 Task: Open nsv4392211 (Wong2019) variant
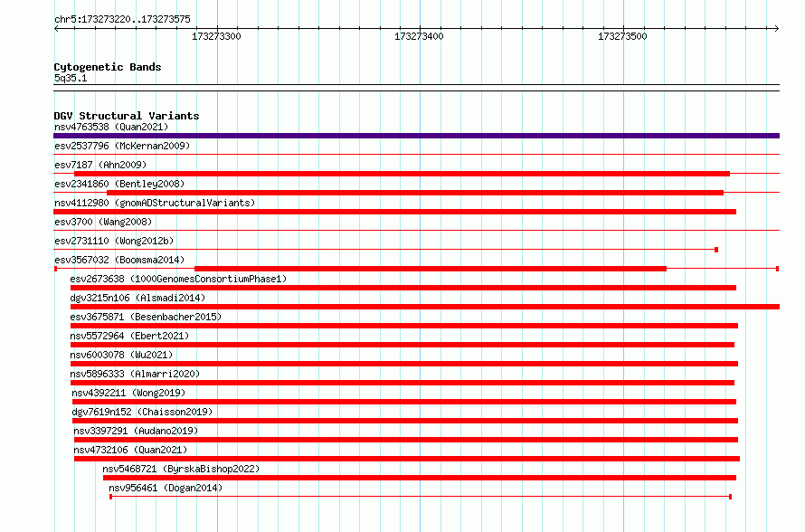pos(128,393)
